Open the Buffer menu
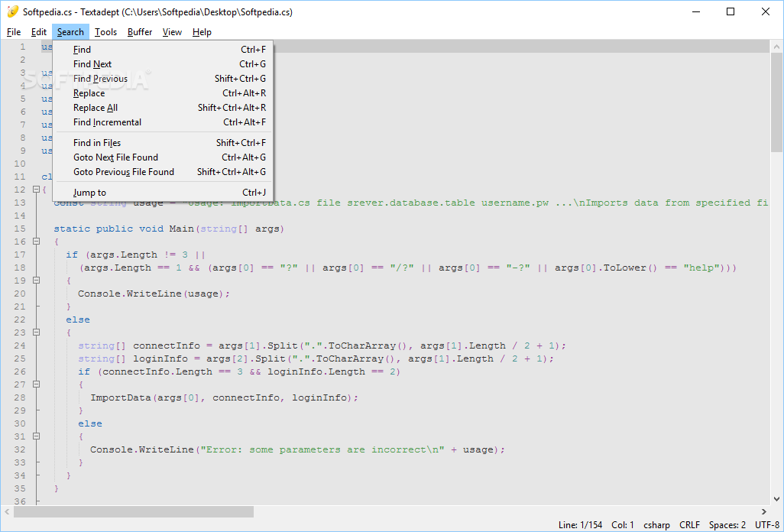The height and width of the screenshot is (532, 784). pyautogui.click(x=140, y=32)
